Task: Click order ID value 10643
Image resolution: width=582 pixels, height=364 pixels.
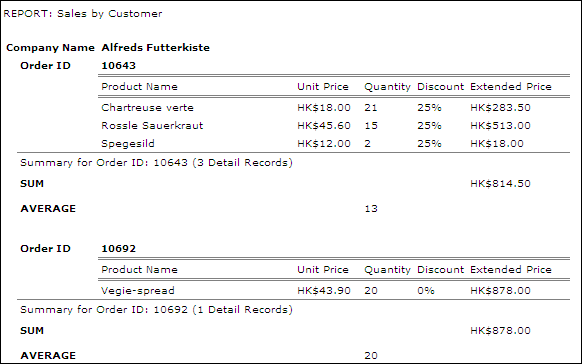Action: (118, 65)
